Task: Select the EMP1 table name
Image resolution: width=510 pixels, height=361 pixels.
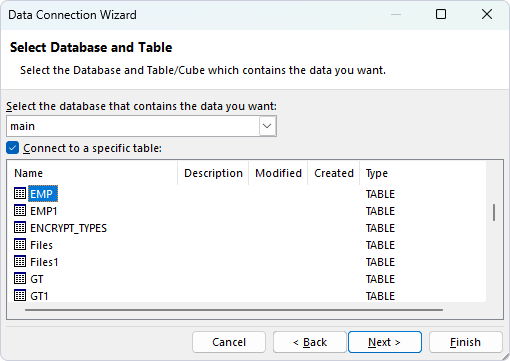Action: point(44,211)
